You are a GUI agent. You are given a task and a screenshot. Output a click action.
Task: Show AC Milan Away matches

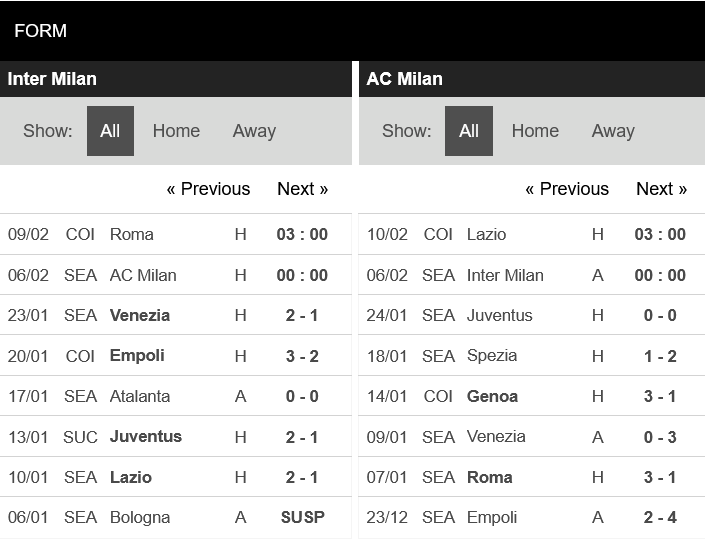pyautogui.click(x=613, y=131)
